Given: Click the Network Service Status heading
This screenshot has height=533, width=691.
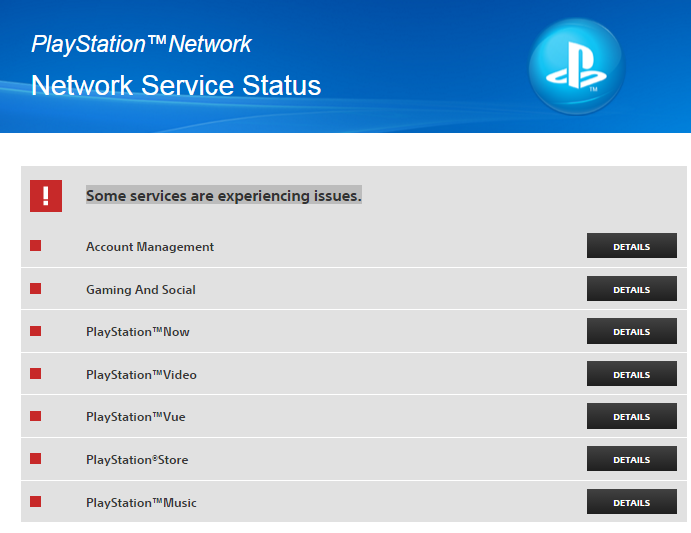Looking at the screenshot, I should (176, 85).
